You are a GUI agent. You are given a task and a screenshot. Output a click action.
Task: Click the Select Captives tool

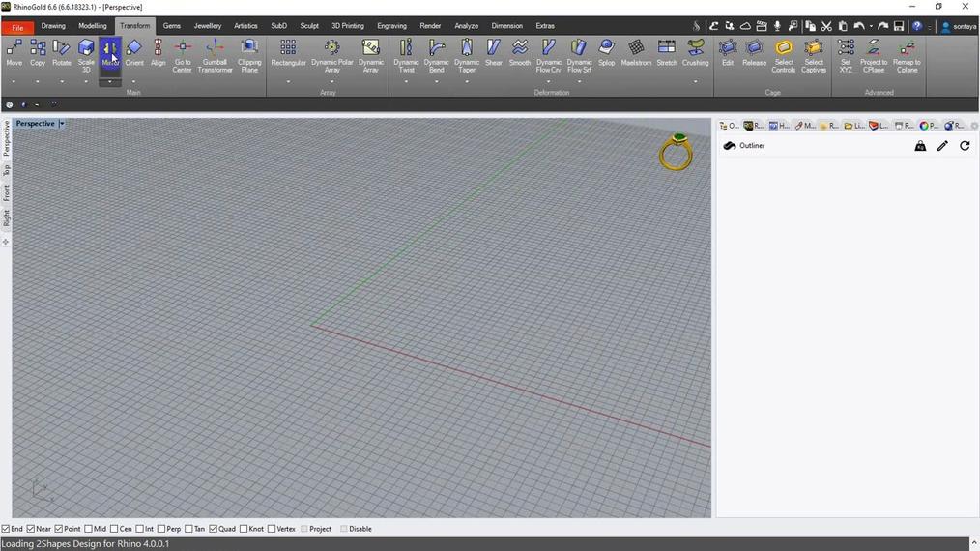point(814,56)
